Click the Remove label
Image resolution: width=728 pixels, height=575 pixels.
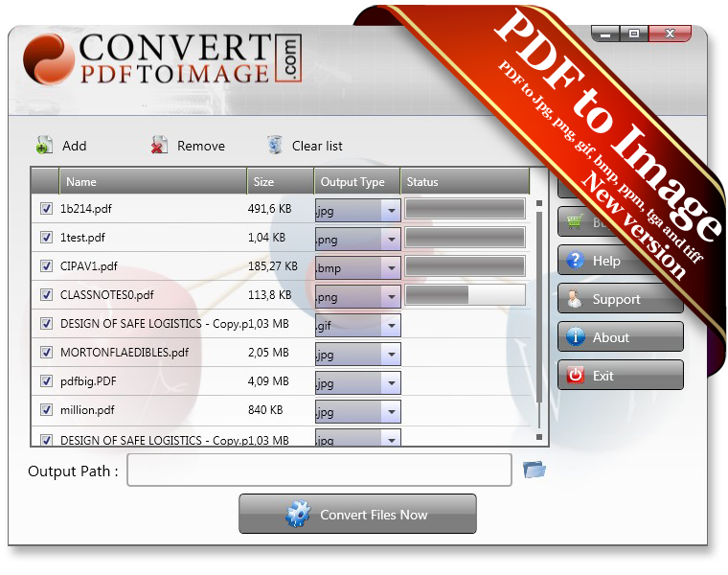click(x=201, y=146)
